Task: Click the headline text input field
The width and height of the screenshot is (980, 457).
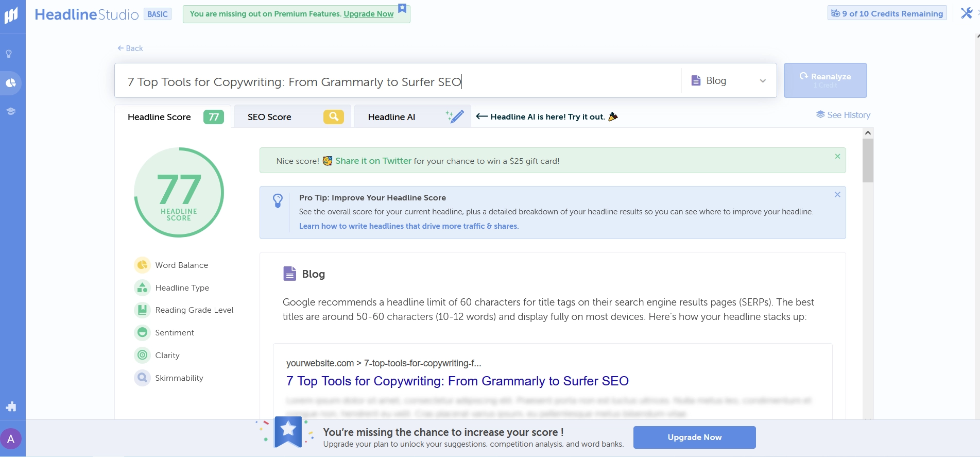Action: coord(398,81)
